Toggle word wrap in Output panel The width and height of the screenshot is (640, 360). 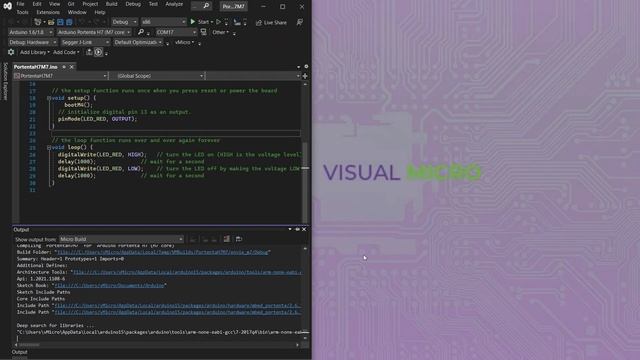point(239,239)
